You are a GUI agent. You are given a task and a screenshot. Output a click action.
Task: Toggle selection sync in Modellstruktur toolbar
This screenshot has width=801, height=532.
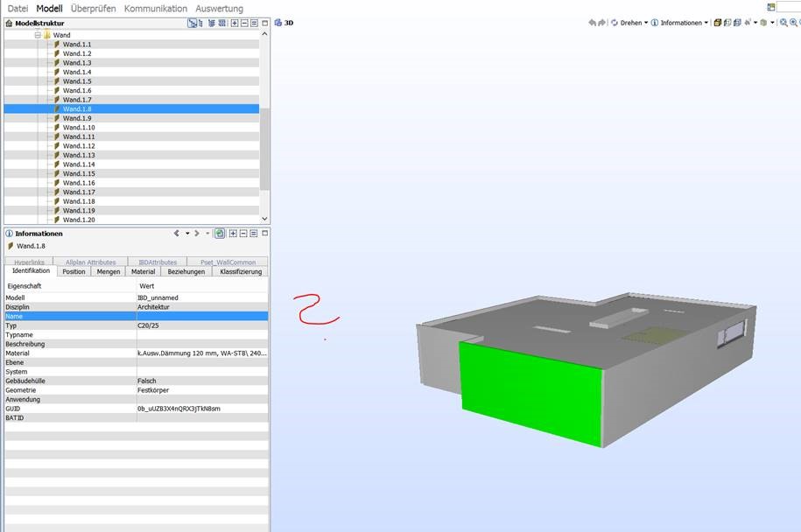pos(193,24)
